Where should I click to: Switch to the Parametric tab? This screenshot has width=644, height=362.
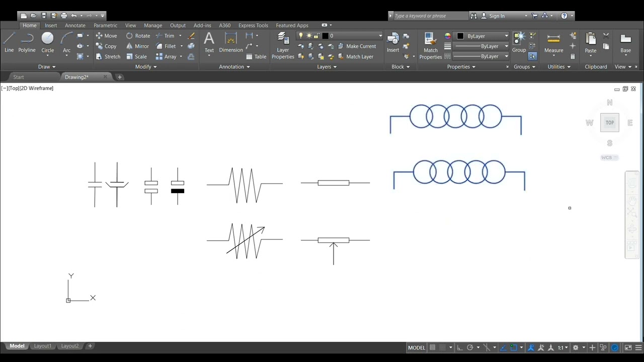coord(105,25)
